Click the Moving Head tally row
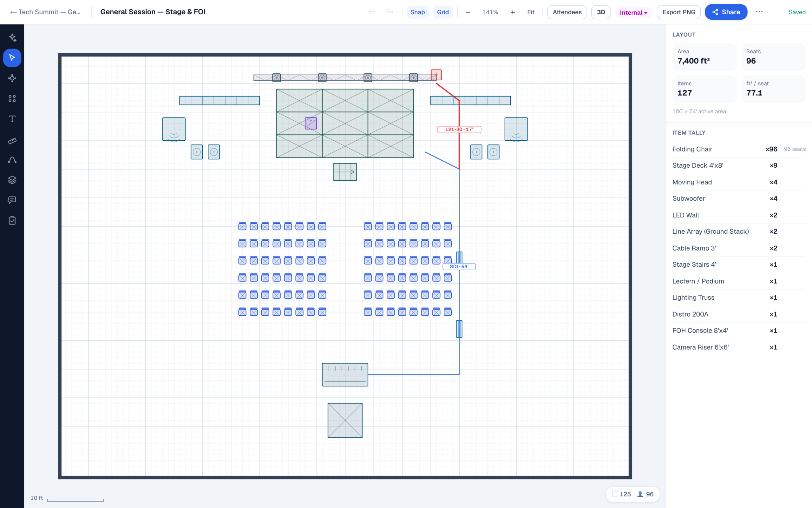Screen dimensions: 812x508 tap(739, 182)
